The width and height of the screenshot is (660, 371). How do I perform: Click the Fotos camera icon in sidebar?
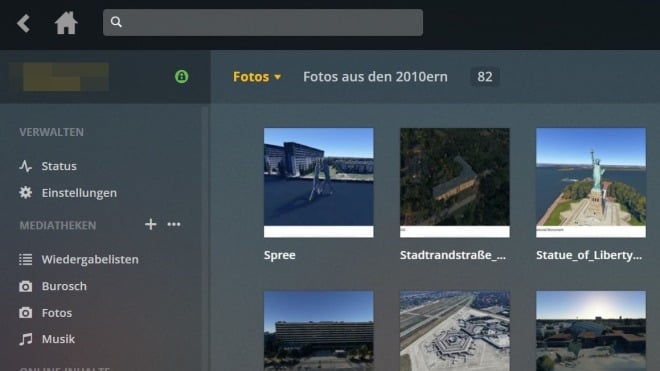tap(25, 313)
